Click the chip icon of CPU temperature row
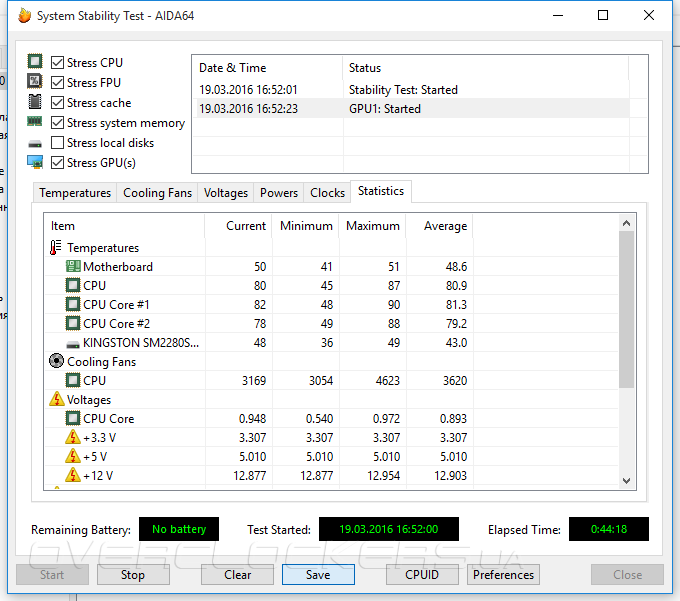Viewport: 680px width, 601px height. pyautogui.click(x=73, y=285)
